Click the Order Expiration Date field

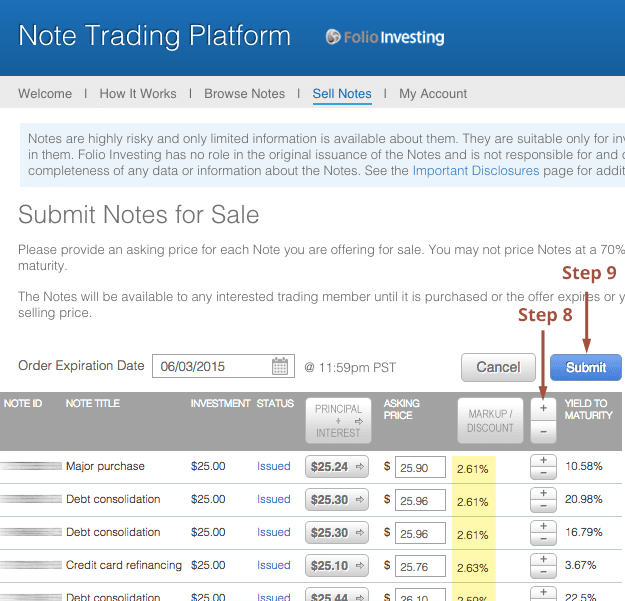point(223,366)
